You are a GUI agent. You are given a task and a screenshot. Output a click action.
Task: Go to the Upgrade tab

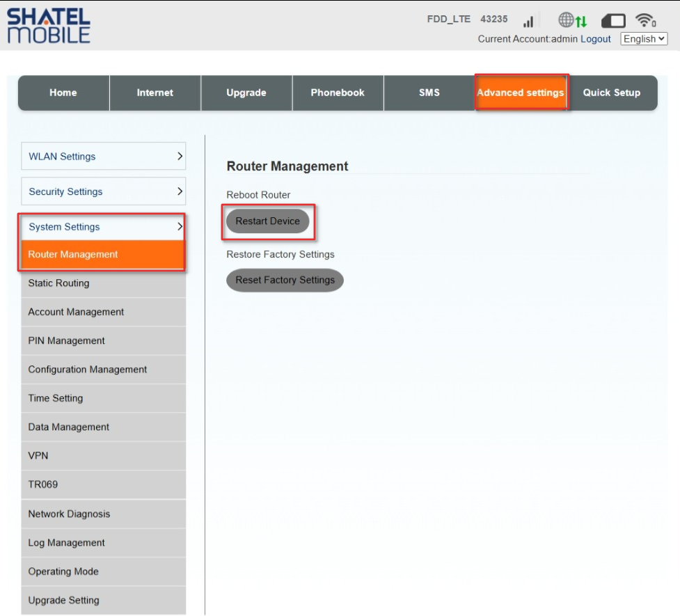pyautogui.click(x=246, y=93)
